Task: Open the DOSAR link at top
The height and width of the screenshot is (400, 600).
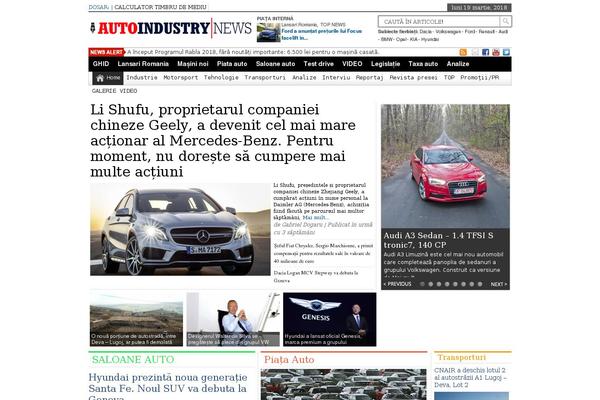Action: click(99, 7)
